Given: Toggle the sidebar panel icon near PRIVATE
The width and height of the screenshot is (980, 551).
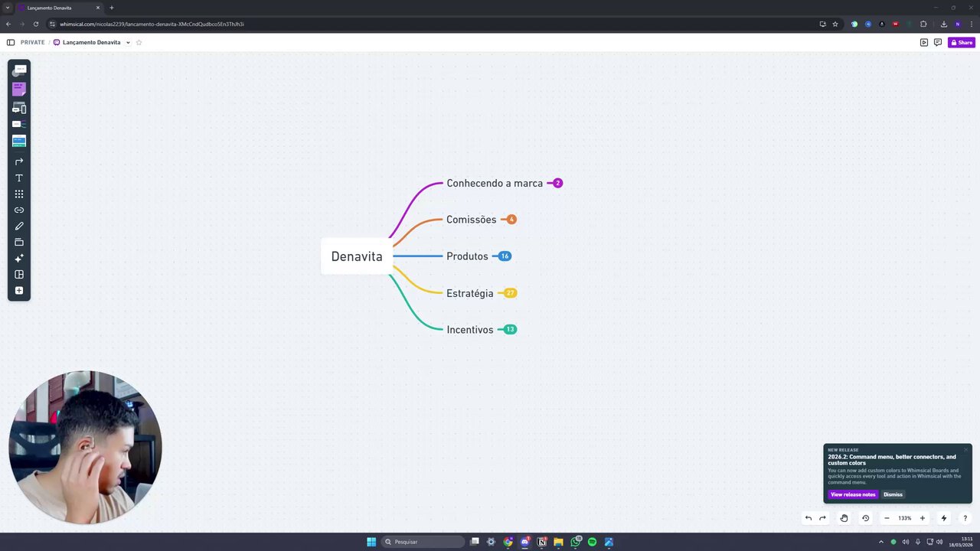Looking at the screenshot, I should tap(11, 42).
